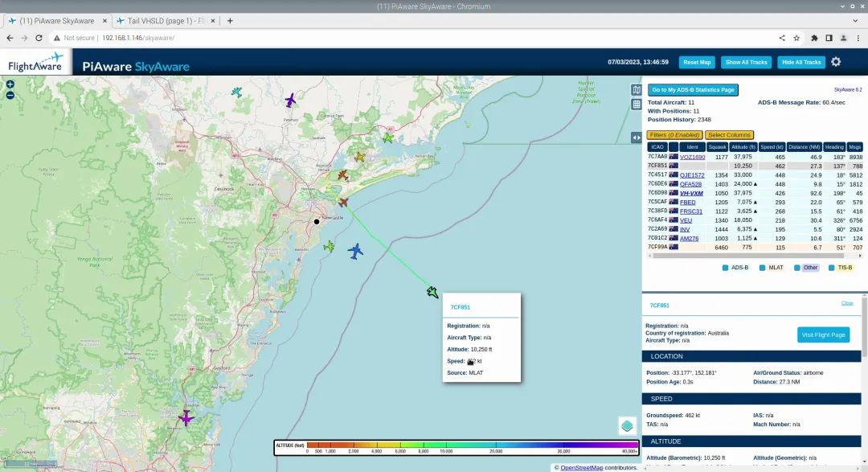Click the MLAT legend swatch

point(762,268)
